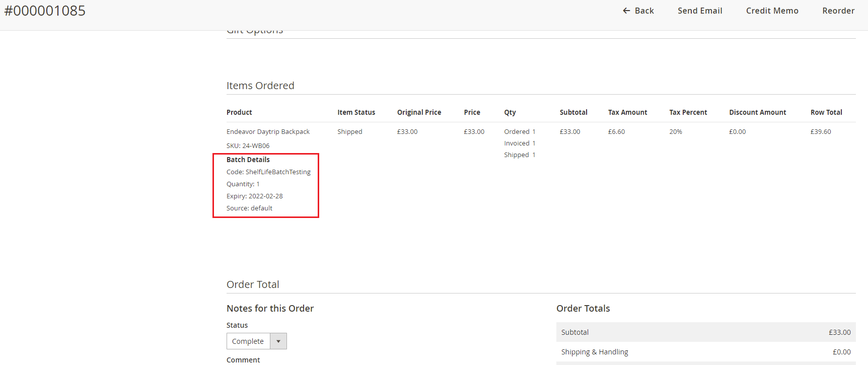Click the Items Ordered section heading
This screenshot has height=365, width=868.
point(260,86)
